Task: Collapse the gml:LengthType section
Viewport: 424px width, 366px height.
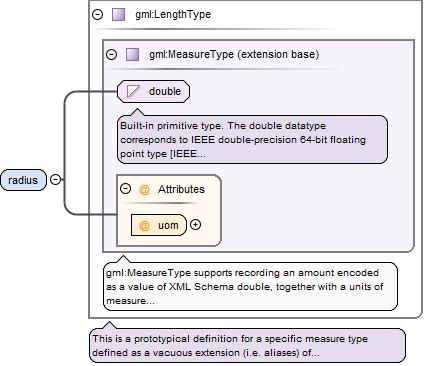Action: pos(97,15)
